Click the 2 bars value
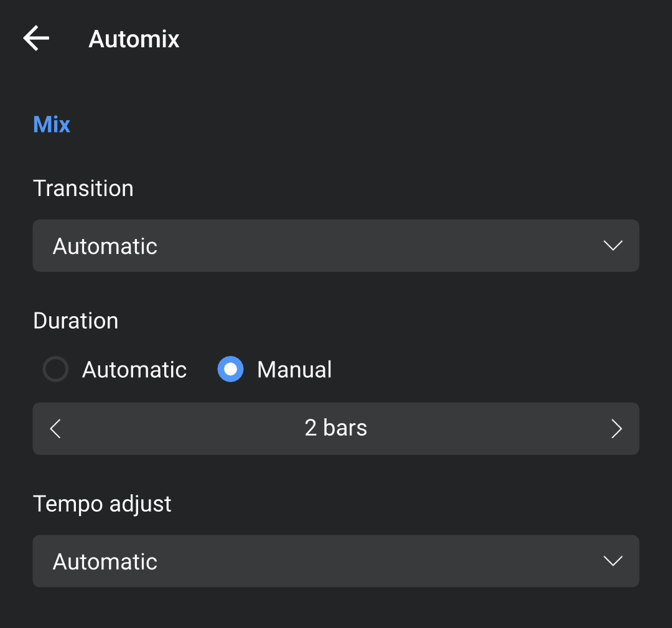Image resolution: width=672 pixels, height=628 pixels. point(336,428)
